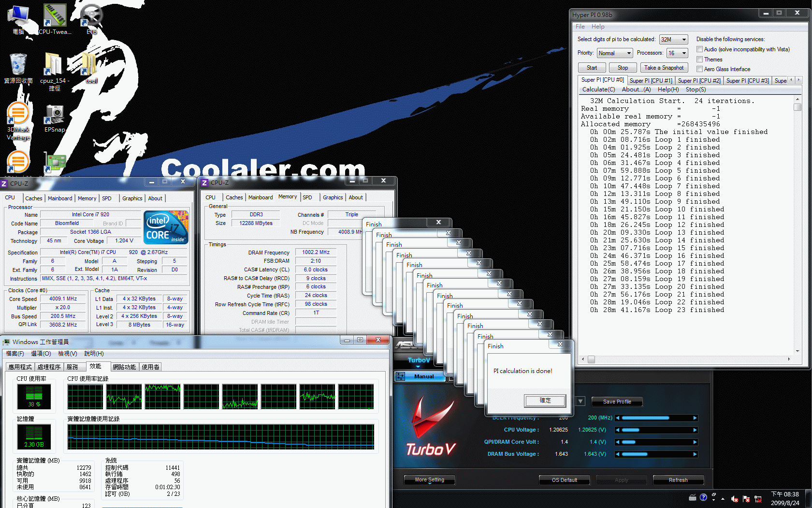Click the CPU Voltage slider bar

tap(656, 430)
